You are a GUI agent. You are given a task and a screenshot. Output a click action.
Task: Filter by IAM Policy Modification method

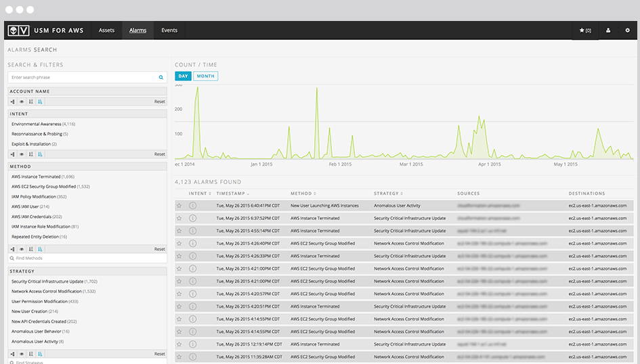(x=39, y=197)
